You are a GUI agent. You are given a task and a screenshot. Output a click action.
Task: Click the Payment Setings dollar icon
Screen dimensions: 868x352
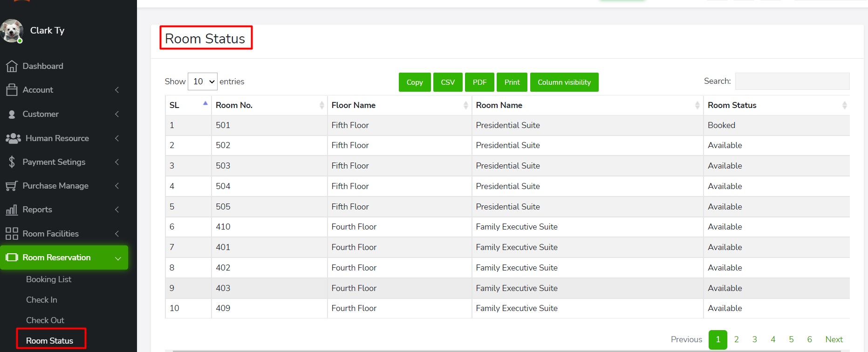tap(12, 162)
